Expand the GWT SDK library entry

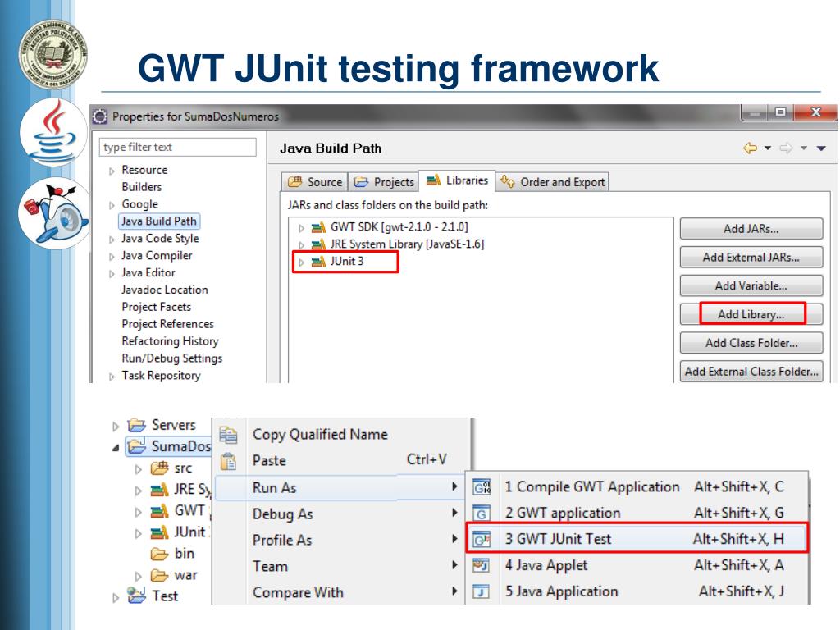302,228
